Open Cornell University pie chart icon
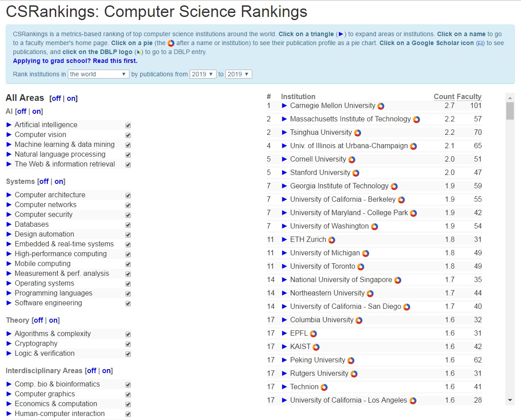Image resolution: width=521 pixels, height=420 pixels. (351, 159)
